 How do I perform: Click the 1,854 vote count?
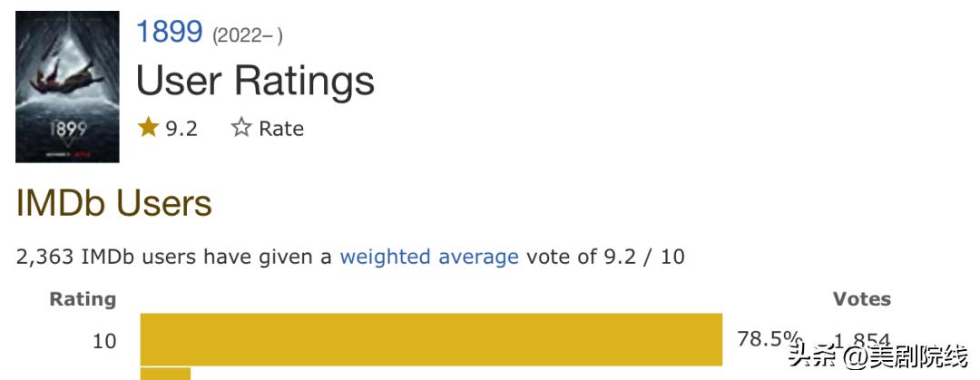click(863, 341)
